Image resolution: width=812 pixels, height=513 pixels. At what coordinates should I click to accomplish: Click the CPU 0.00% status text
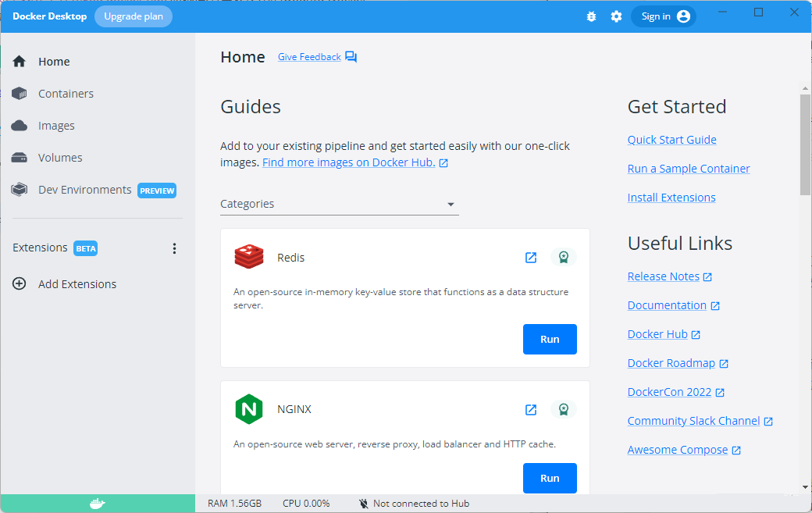click(306, 504)
